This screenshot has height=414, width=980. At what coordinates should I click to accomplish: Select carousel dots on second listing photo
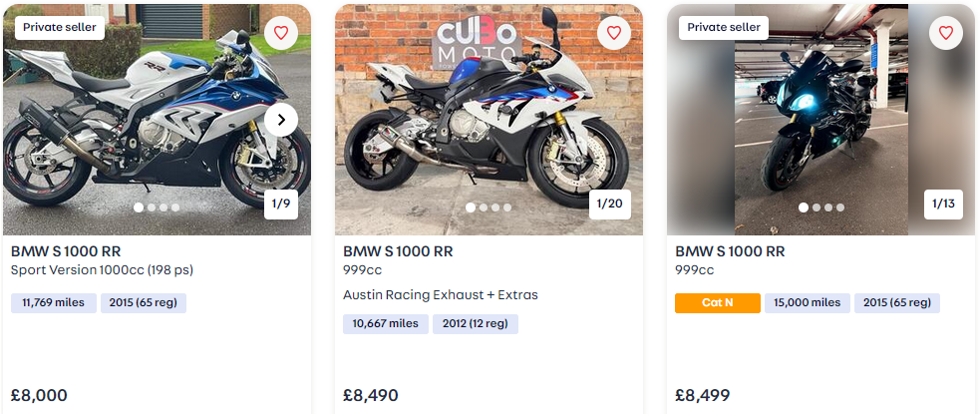coord(489,207)
